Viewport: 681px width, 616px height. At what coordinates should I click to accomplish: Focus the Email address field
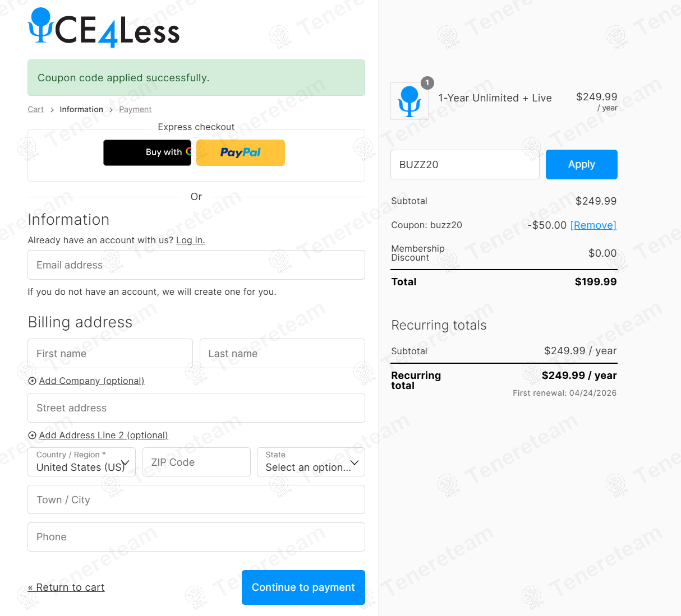pyautogui.click(x=196, y=265)
